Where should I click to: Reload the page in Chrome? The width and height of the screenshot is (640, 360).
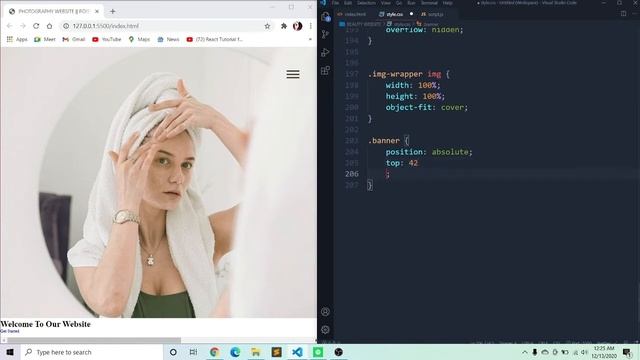[x=36, y=26]
